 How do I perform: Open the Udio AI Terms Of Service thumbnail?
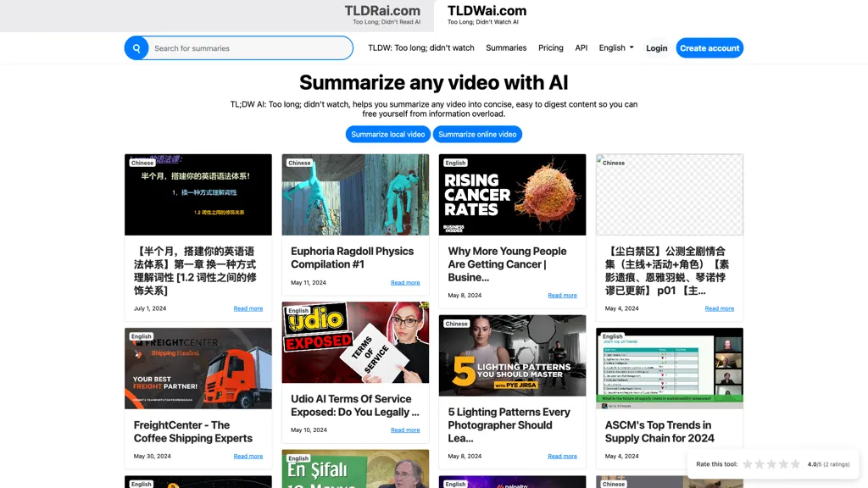[x=355, y=342]
